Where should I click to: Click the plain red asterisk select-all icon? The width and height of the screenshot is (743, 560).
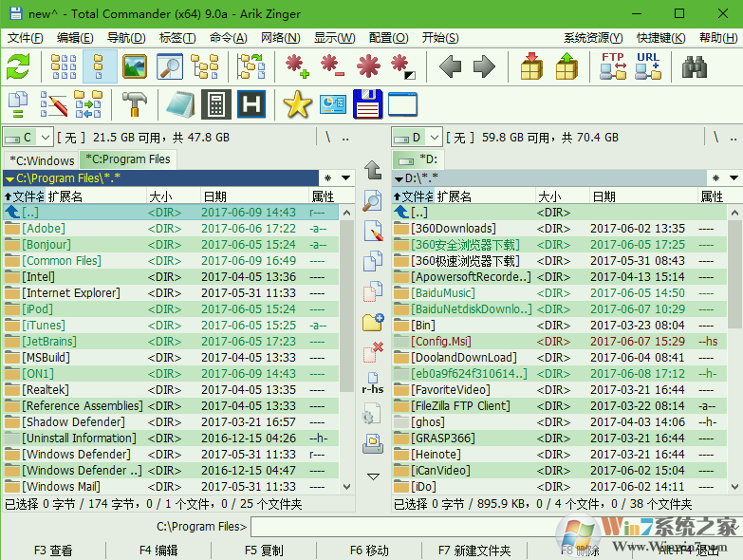(x=369, y=66)
